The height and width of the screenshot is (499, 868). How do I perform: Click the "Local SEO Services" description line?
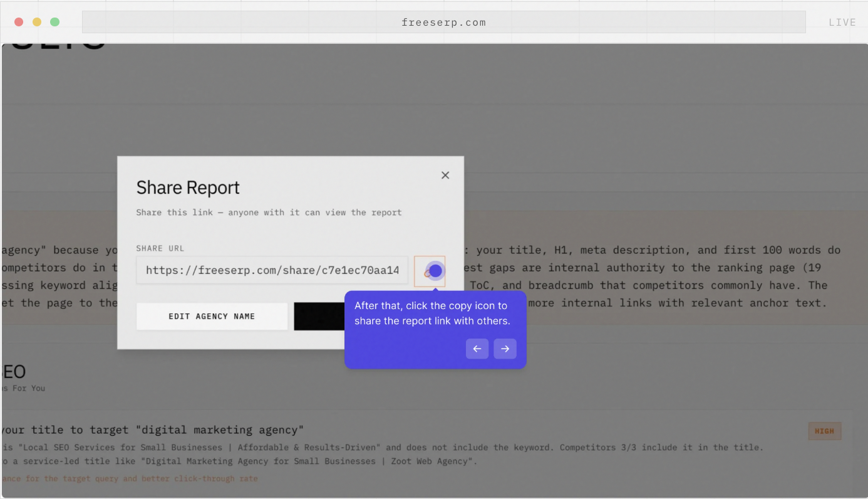(x=382, y=448)
